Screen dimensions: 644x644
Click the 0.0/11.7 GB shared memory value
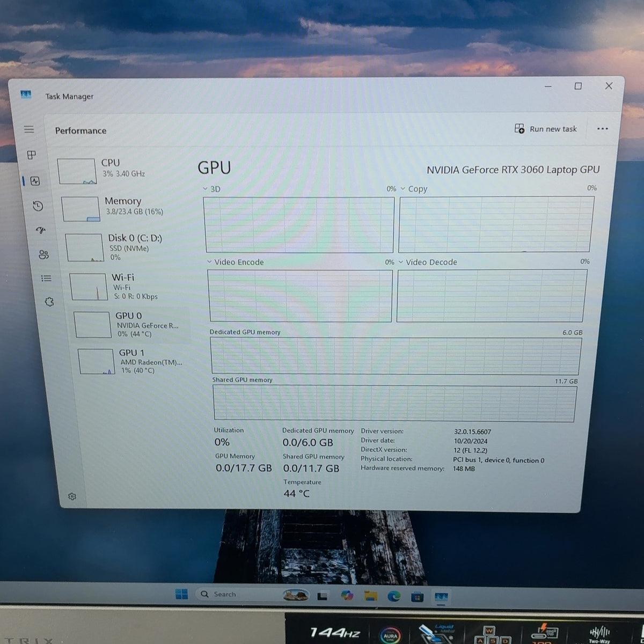(311, 469)
